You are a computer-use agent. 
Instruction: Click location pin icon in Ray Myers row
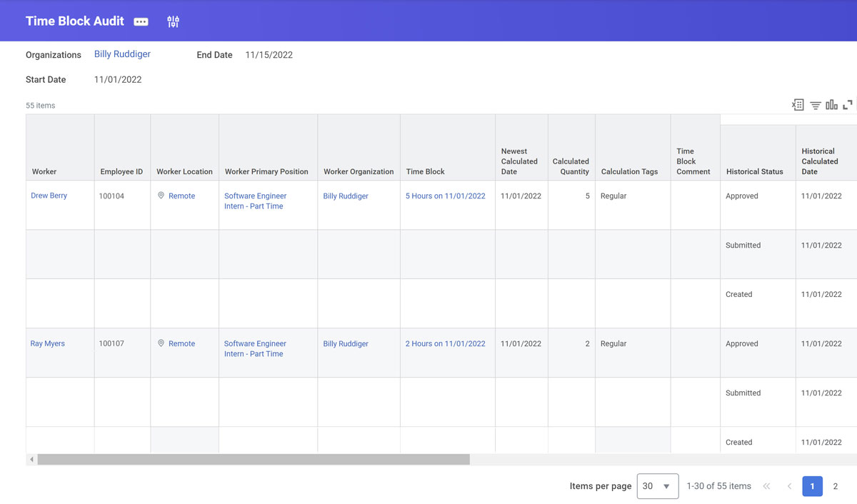point(161,343)
